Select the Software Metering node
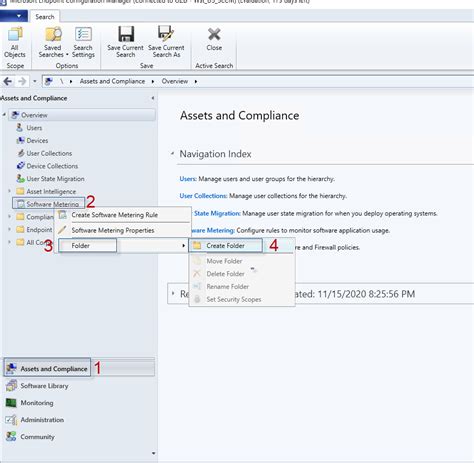474x463 pixels. [48, 204]
